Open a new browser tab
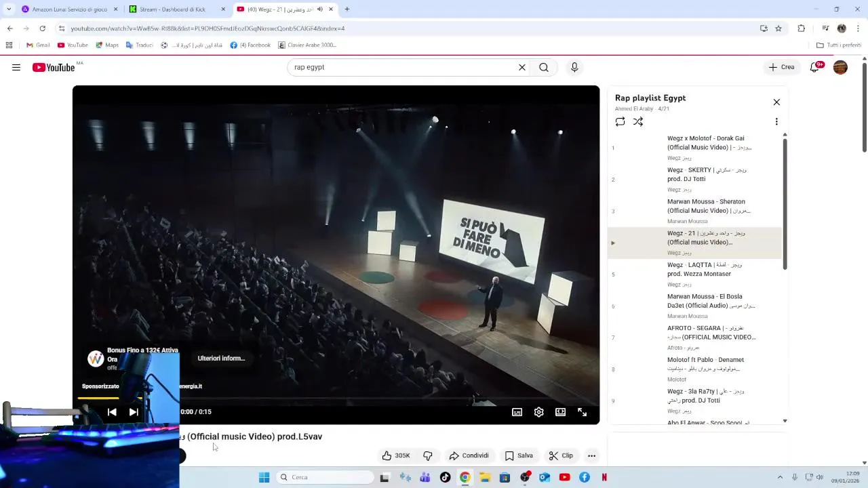Image resolution: width=868 pixels, height=488 pixels. tap(347, 9)
